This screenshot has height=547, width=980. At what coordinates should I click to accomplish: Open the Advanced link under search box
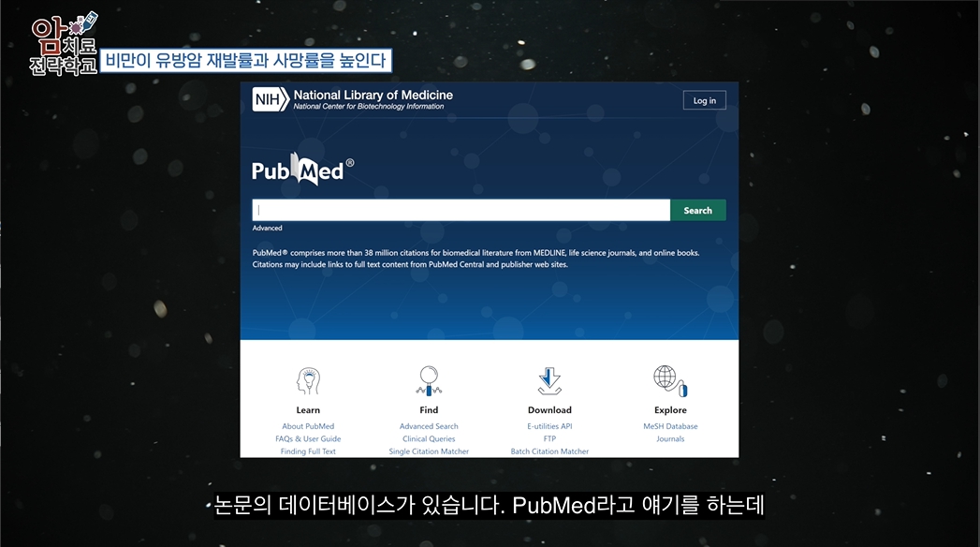tap(268, 229)
